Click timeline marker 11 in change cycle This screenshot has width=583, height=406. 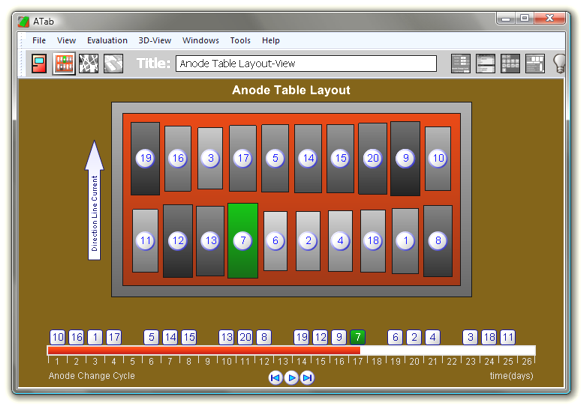508,337
